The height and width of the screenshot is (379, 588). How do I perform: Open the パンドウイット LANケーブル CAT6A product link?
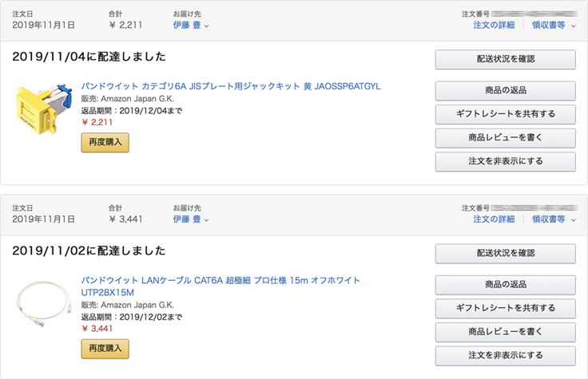pos(220,281)
